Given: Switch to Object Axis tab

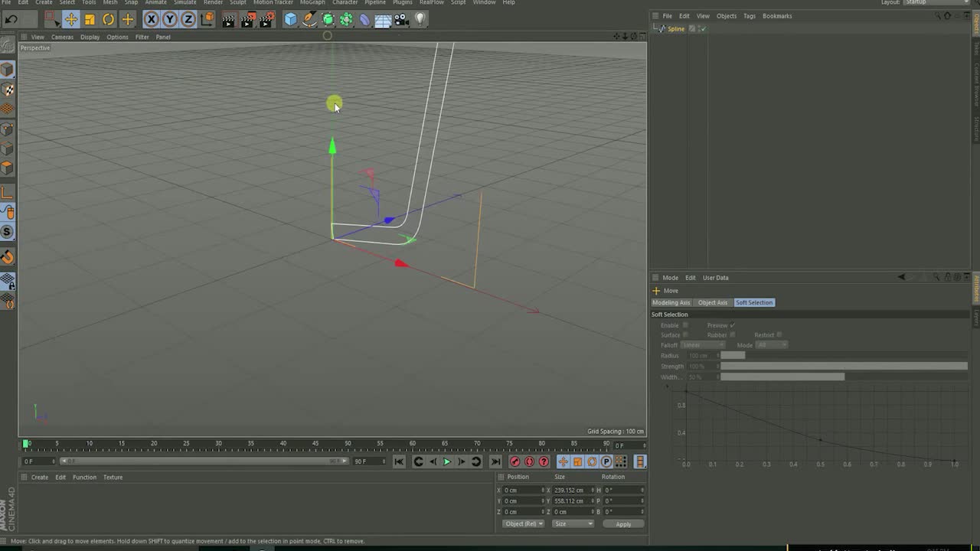Looking at the screenshot, I should coord(713,302).
